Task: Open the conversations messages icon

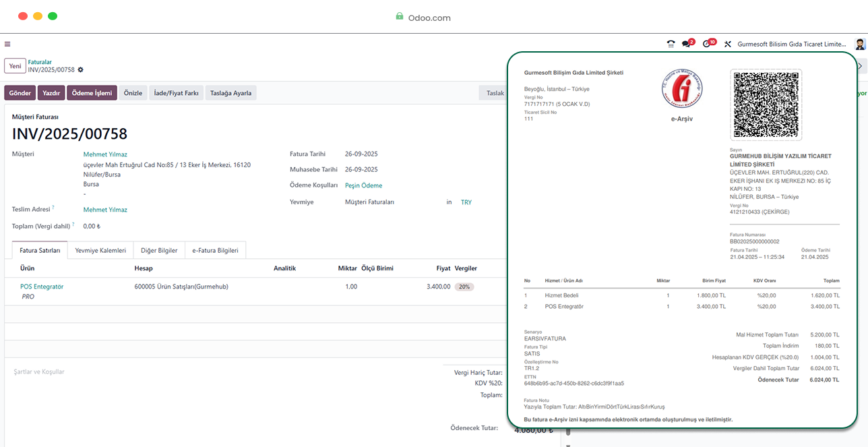Action: [x=687, y=44]
